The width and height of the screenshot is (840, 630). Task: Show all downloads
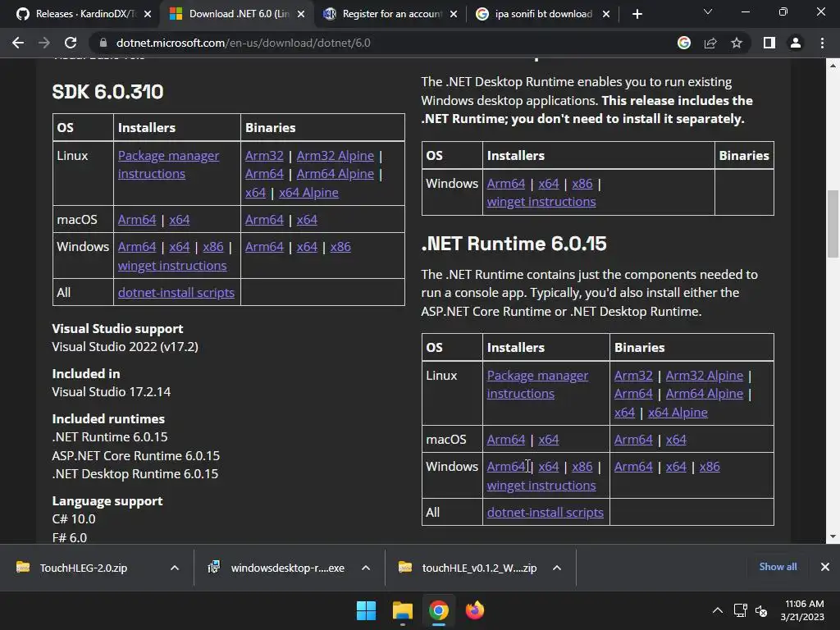778,567
